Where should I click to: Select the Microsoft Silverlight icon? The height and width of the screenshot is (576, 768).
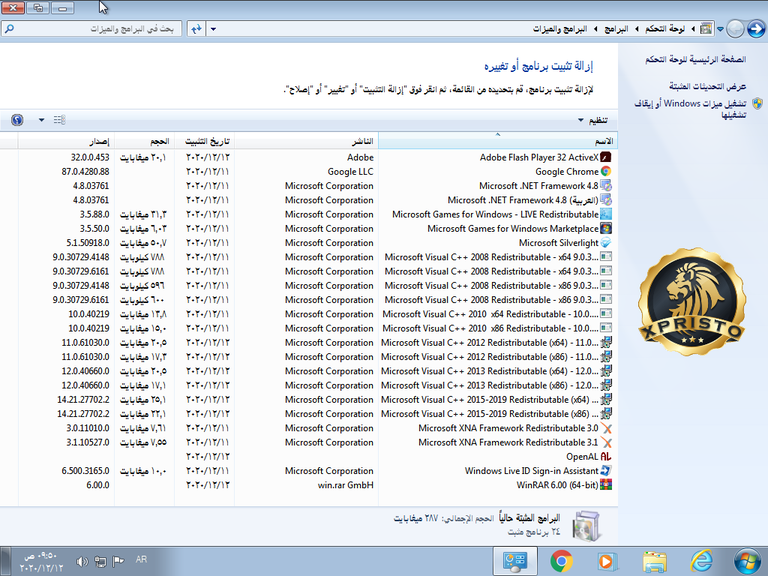pos(606,242)
